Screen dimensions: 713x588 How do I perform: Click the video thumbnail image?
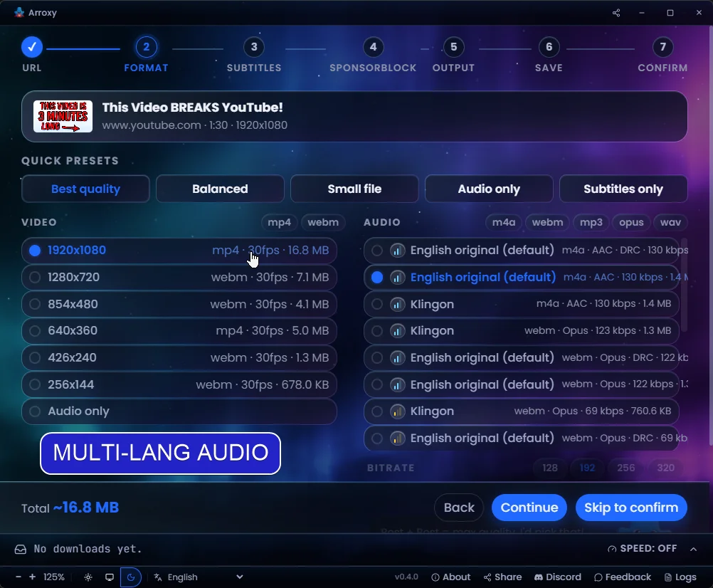click(x=63, y=117)
